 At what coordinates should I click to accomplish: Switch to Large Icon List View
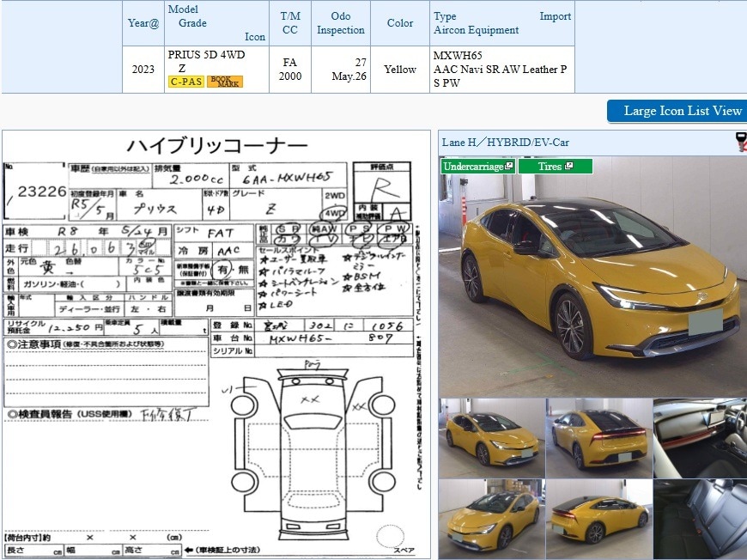pyautogui.click(x=677, y=111)
